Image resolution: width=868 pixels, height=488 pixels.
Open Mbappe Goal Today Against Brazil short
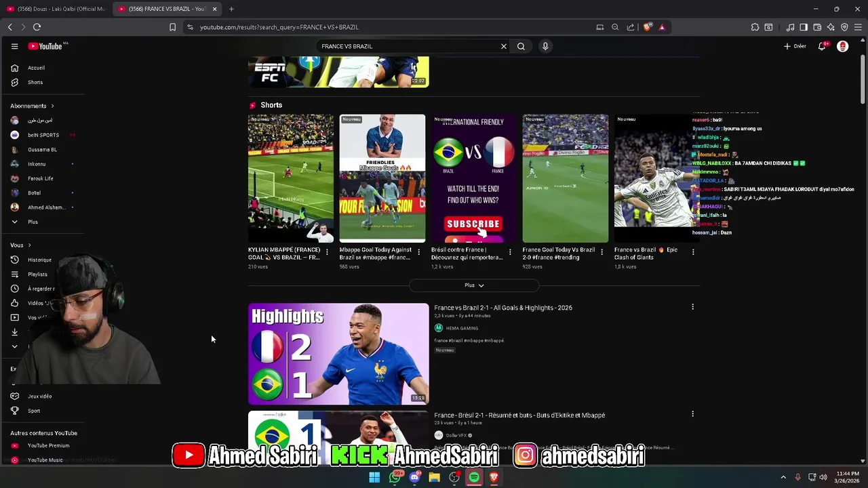click(382, 178)
